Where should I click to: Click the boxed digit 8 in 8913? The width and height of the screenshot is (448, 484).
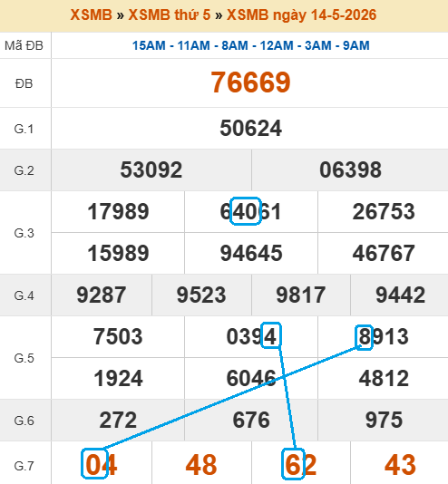coord(364,337)
